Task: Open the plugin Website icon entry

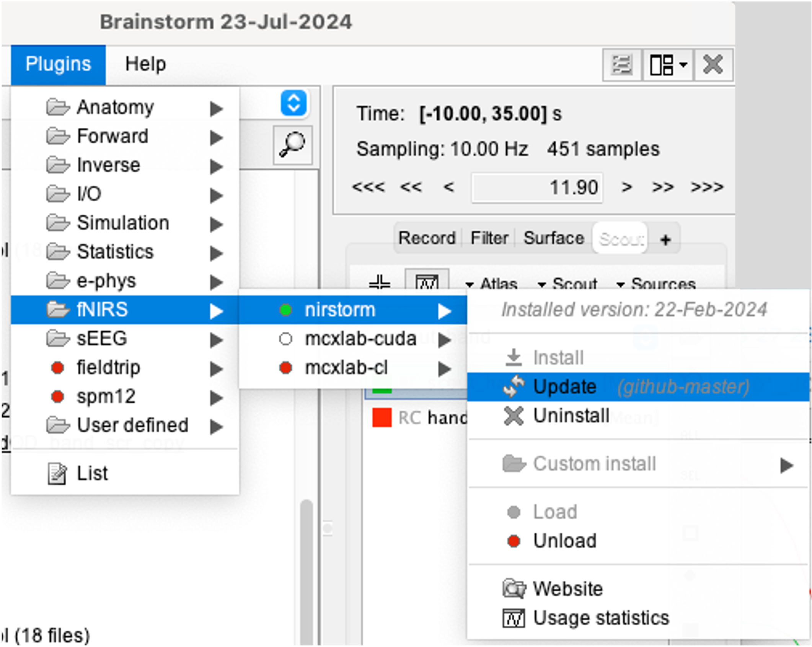Action: point(514,588)
